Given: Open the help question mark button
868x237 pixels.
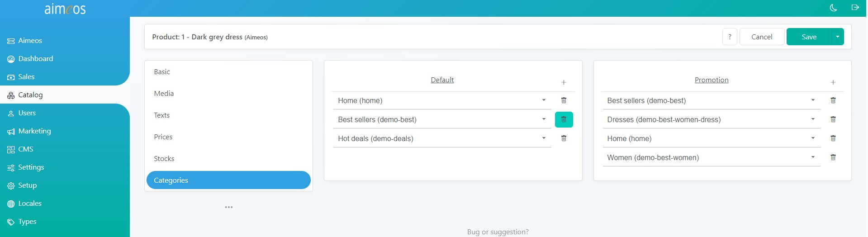Looking at the screenshot, I should [730, 37].
